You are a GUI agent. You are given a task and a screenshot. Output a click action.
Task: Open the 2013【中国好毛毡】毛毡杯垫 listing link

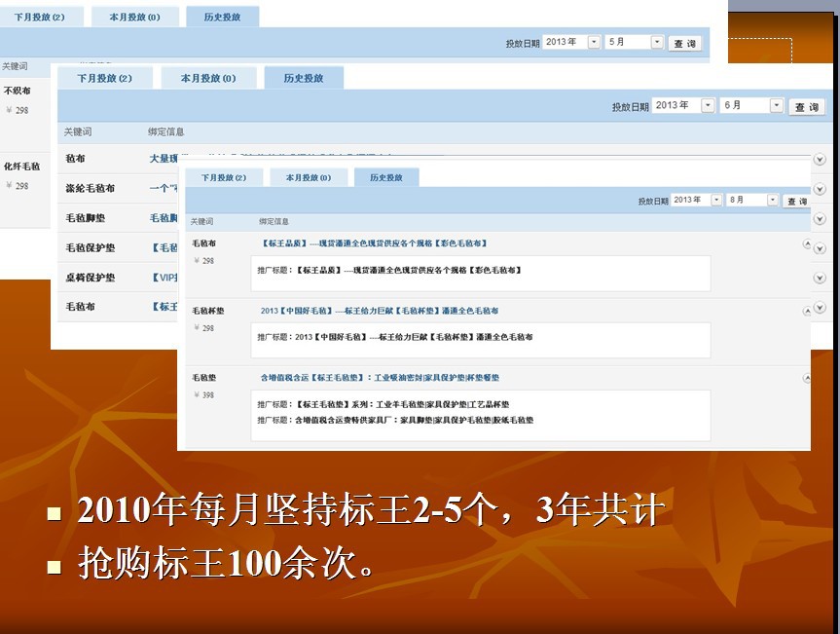[380, 311]
